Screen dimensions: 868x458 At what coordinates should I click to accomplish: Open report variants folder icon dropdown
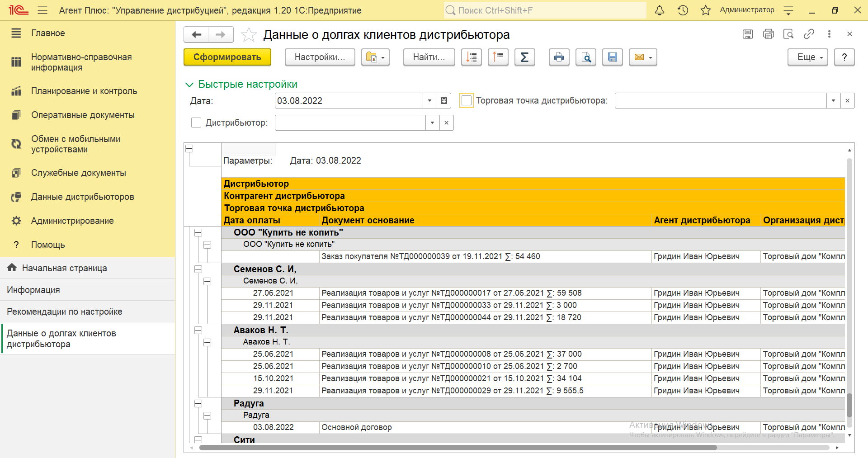point(375,57)
